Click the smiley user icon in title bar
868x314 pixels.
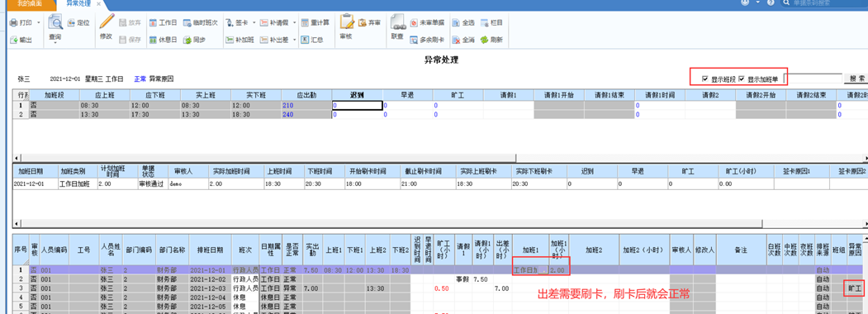click(745, 2)
